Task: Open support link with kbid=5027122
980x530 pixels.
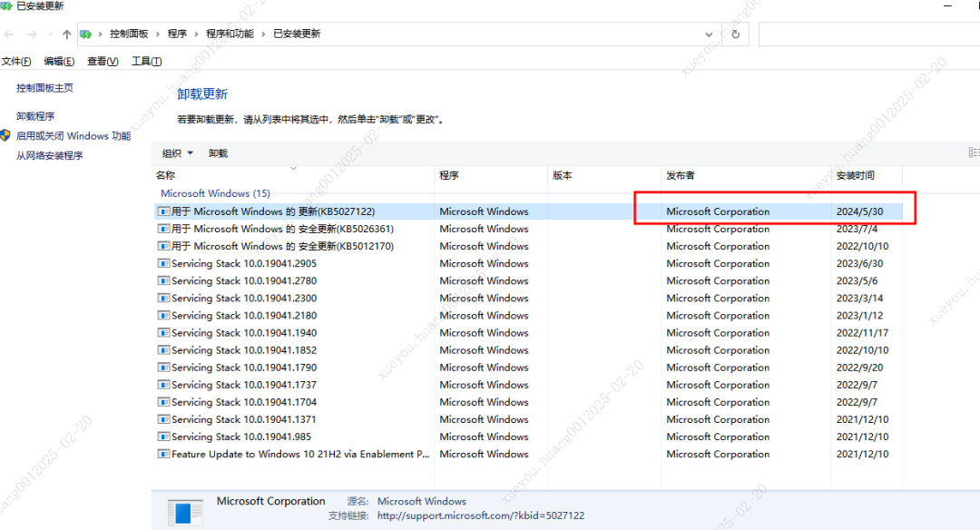Action: click(x=481, y=515)
